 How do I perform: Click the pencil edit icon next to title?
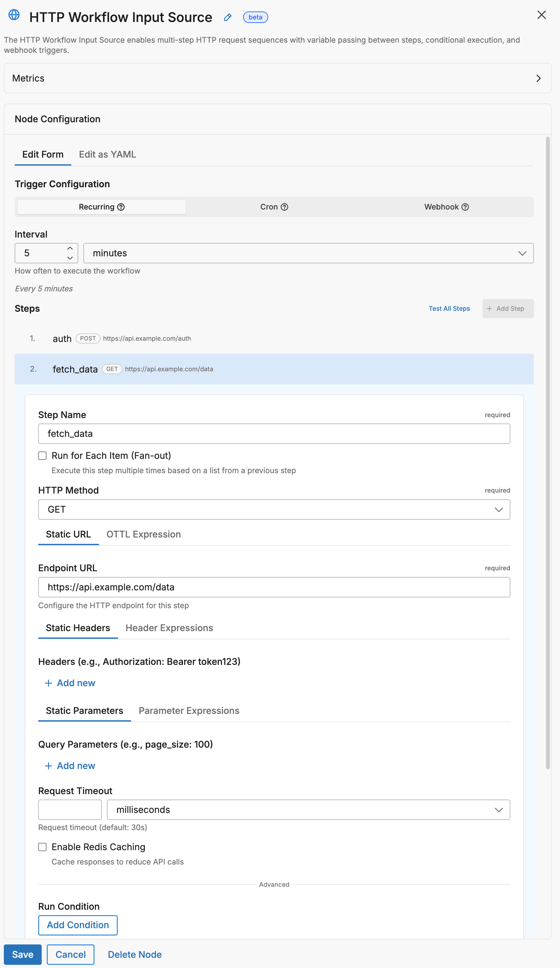click(227, 17)
